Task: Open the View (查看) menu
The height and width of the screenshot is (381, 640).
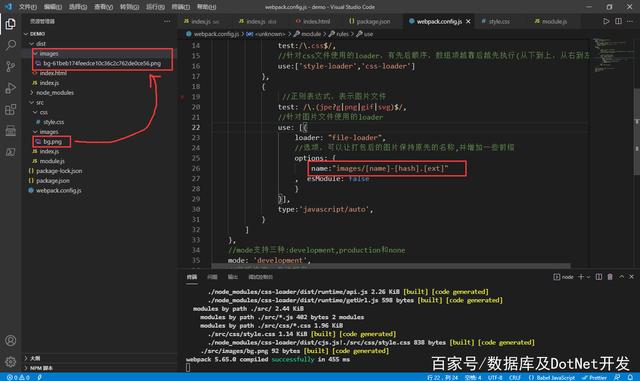Action: click(103, 7)
